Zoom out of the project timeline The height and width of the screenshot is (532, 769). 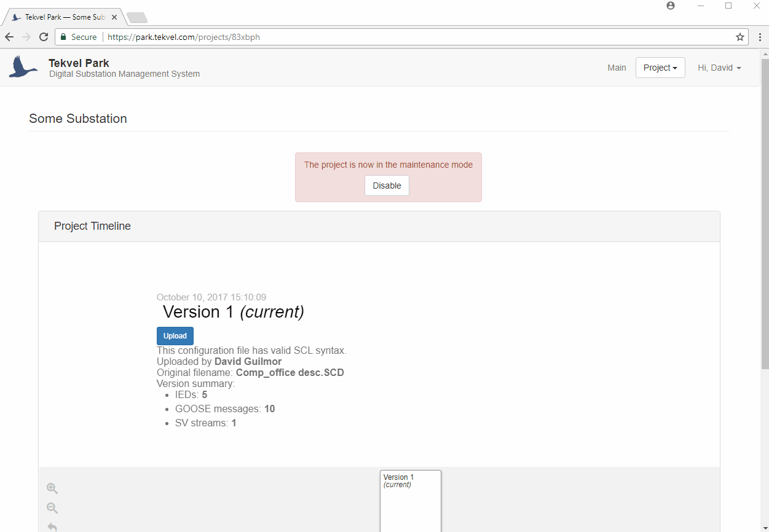[52, 508]
